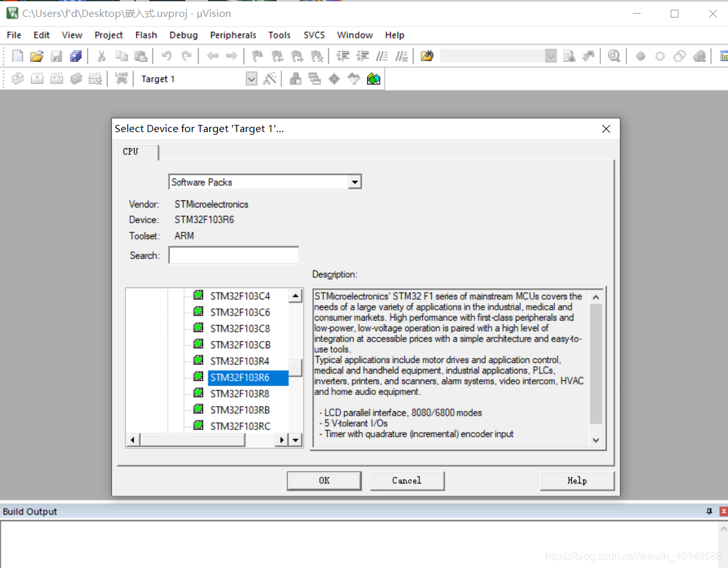Select STM32F103RB in device list

pyautogui.click(x=240, y=410)
